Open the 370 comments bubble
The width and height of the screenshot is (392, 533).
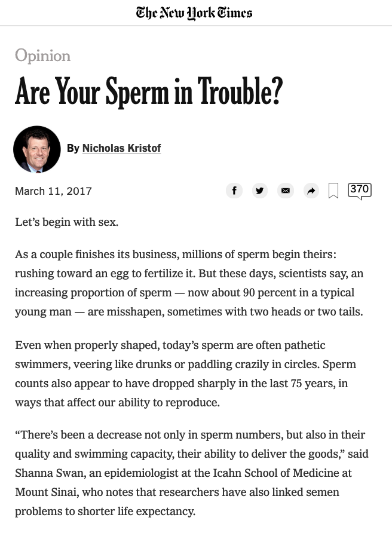[360, 191]
